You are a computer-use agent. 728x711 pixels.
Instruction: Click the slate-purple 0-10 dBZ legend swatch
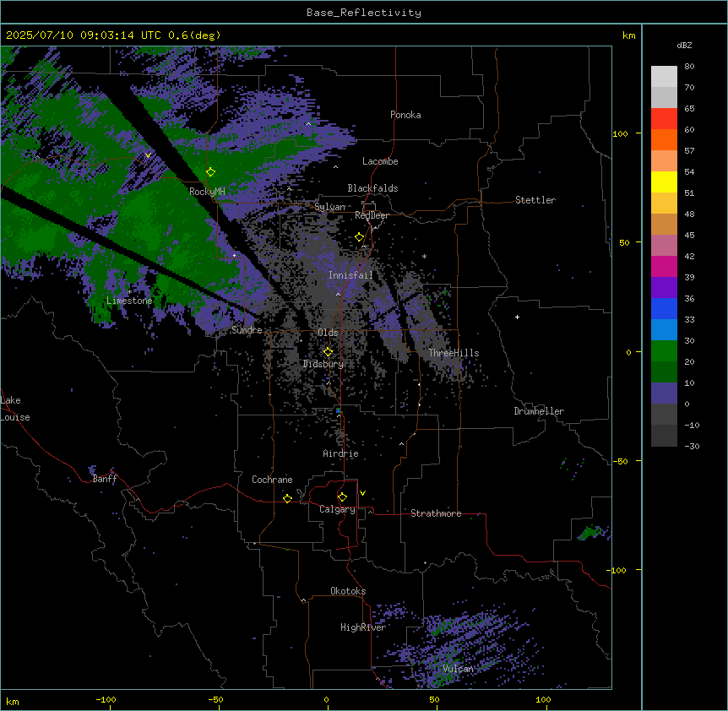tap(664, 393)
